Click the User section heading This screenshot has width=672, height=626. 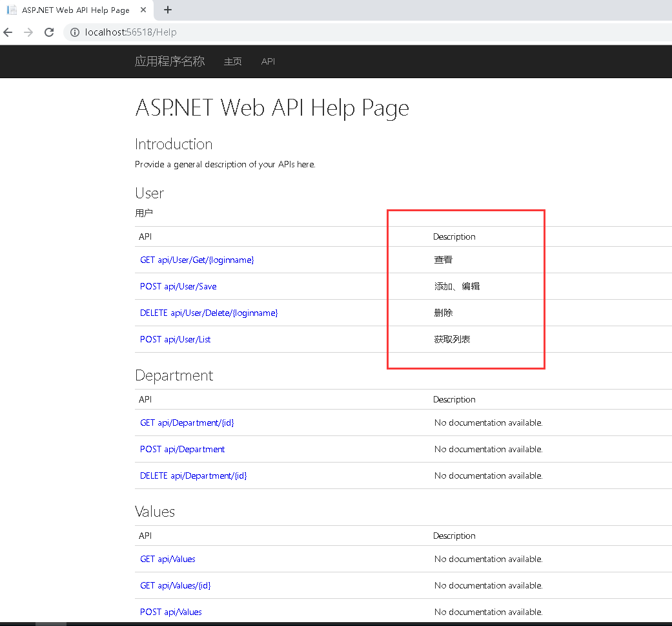(x=149, y=193)
